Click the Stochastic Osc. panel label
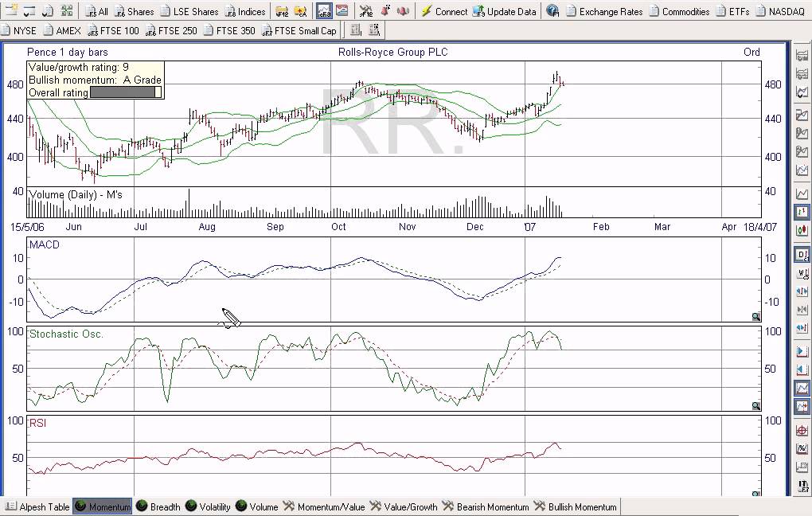812x516 pixels. click(66, 334)
